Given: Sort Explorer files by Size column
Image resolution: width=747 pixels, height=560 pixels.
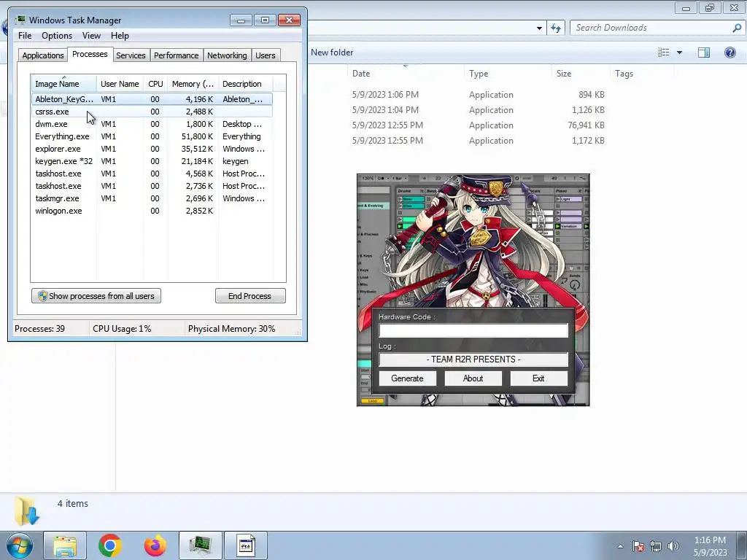Looking at the screenshot, I should click(x=580, y=74).
